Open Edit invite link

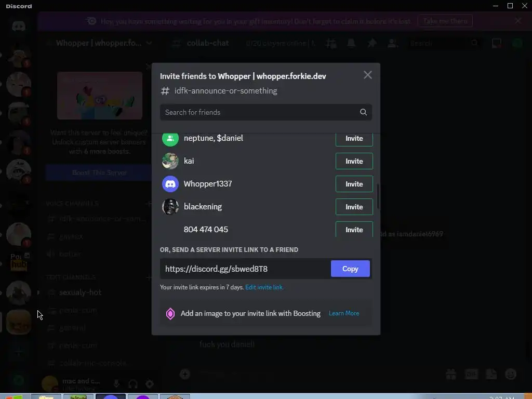click(x=263, y=287)
